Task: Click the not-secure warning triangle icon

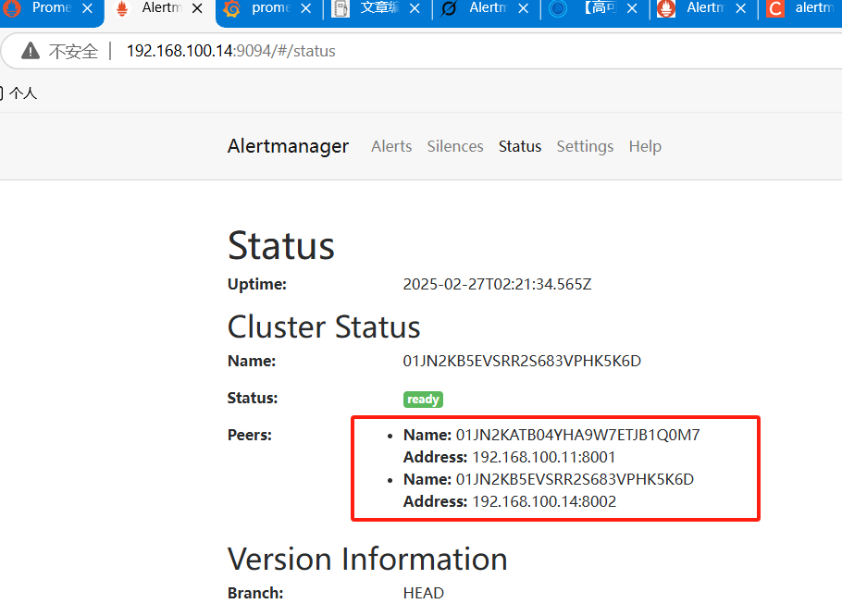Action: [x=31, y=51]
